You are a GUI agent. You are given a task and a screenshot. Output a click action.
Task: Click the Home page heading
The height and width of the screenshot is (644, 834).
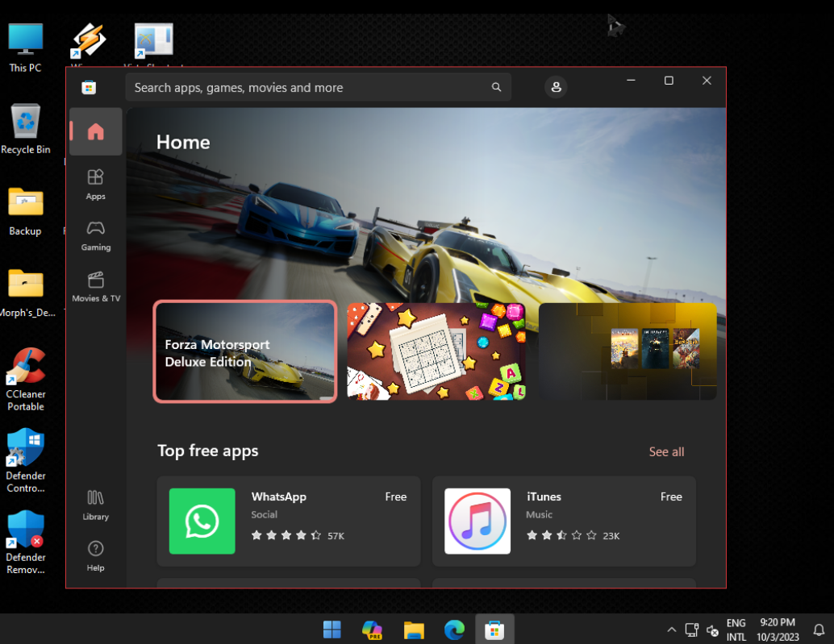(x=183, y=143)
